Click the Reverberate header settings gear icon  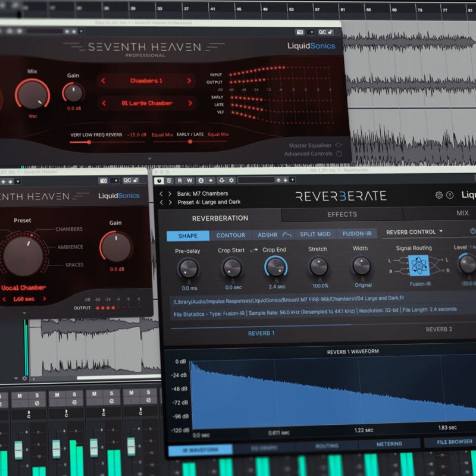pyautogui.click(x=231, y=180)
